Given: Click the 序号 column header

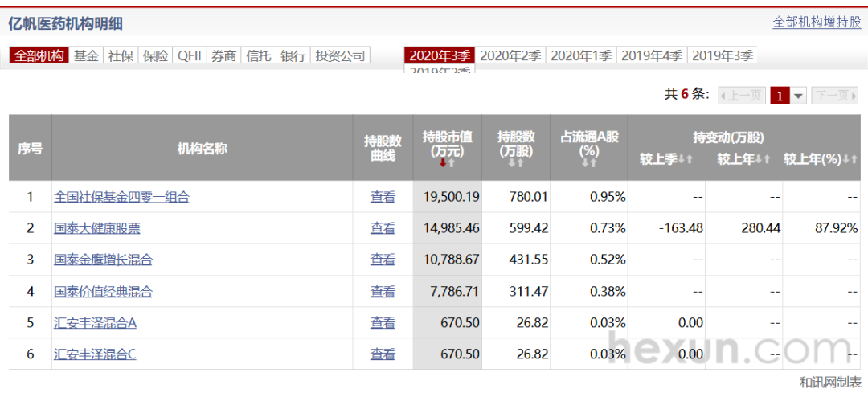Looking at the screenshot, I should tap(31, 148).
